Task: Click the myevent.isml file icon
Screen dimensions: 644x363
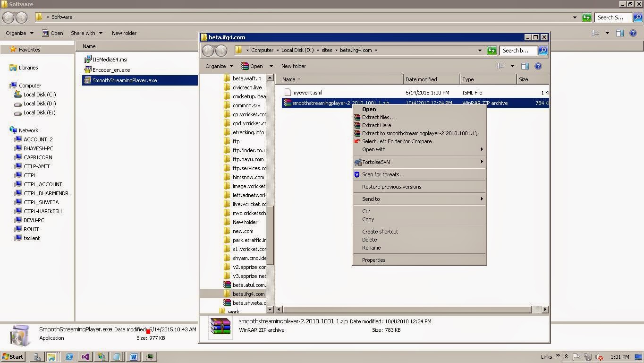Action: coord(287,93)
